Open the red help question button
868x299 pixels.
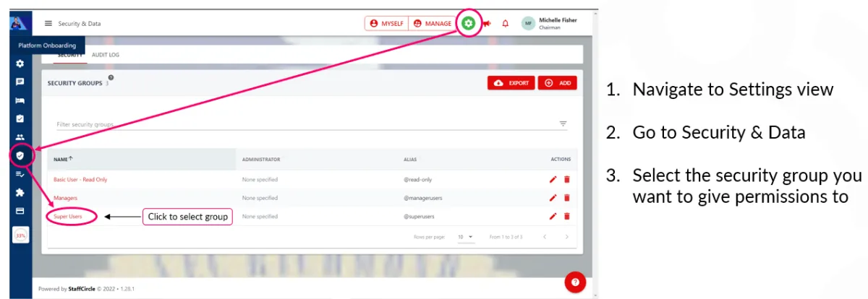point(574,282)
